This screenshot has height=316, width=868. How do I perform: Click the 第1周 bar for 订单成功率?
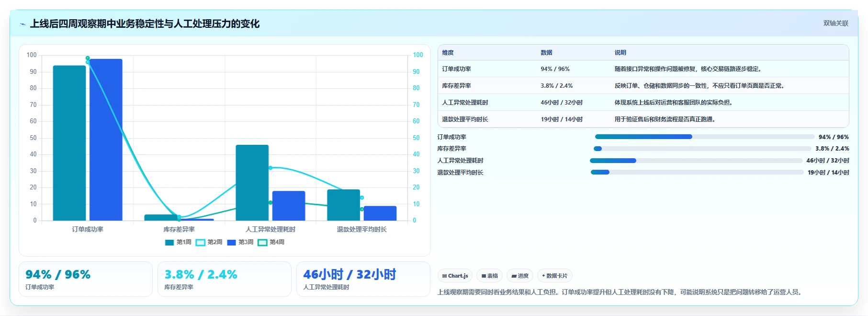[69, 143]
